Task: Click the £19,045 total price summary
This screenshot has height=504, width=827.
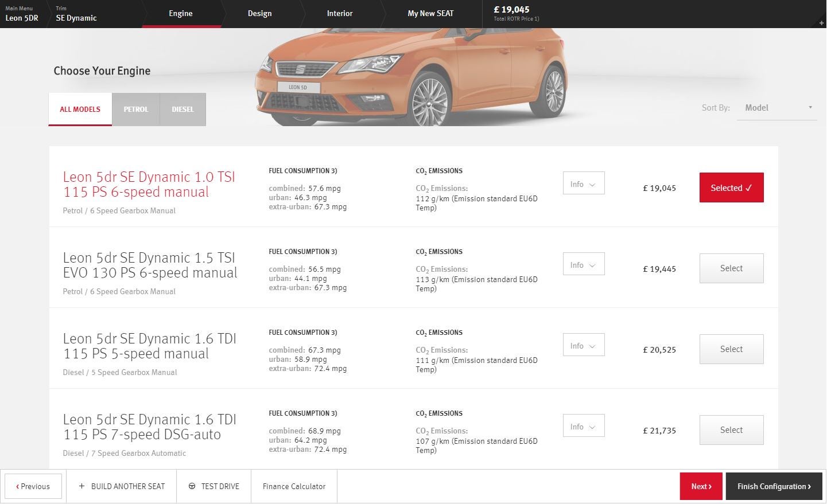Action: tap(517, 14)
